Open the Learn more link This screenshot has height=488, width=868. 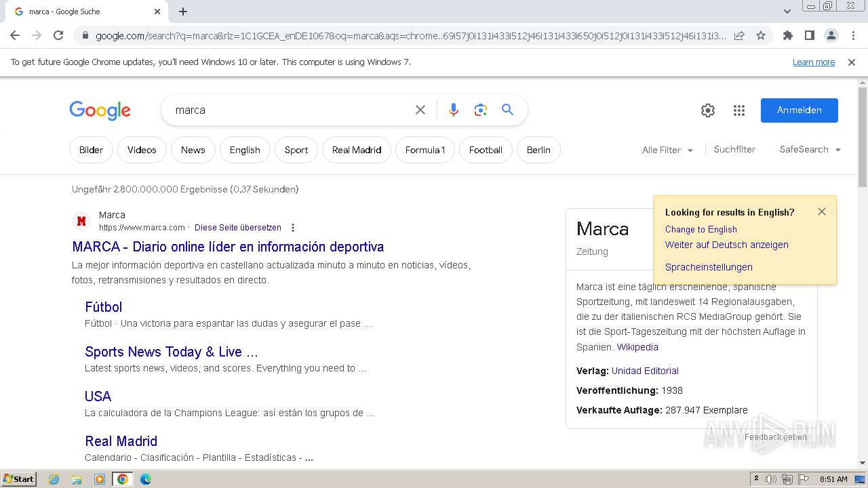(814, 62)
